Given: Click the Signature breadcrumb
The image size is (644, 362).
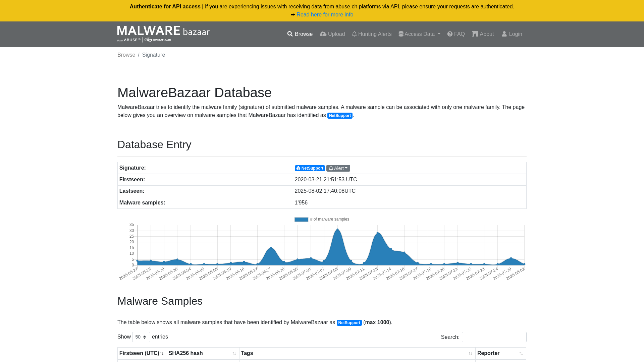Looking at the screenshot, I should 154,55.
